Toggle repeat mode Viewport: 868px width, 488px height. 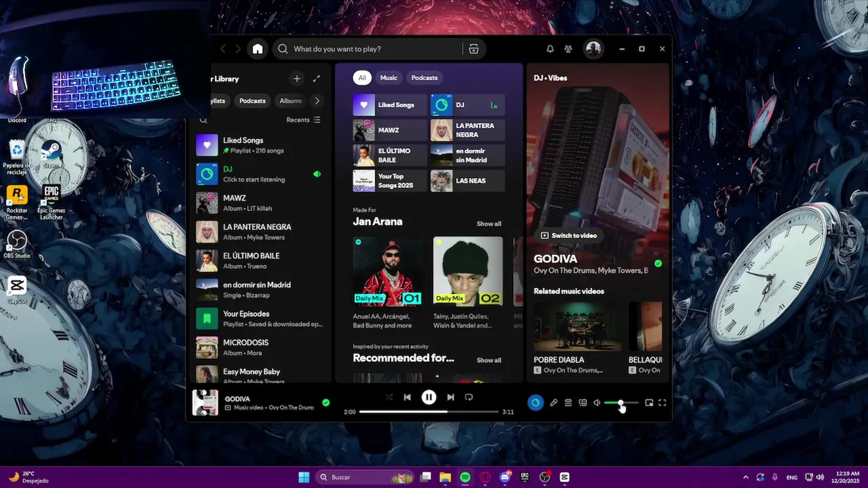(469, 398)
